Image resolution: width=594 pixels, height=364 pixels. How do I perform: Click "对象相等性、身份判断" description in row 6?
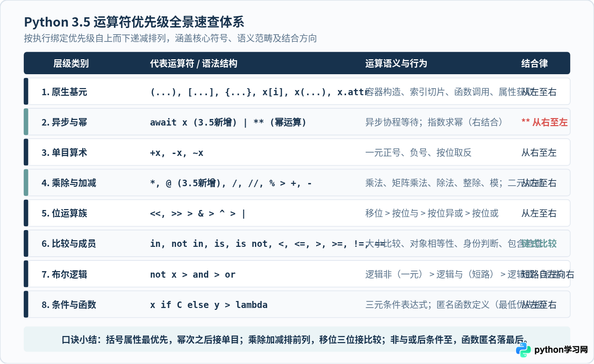pyautogui.click(x=453, y=244)
